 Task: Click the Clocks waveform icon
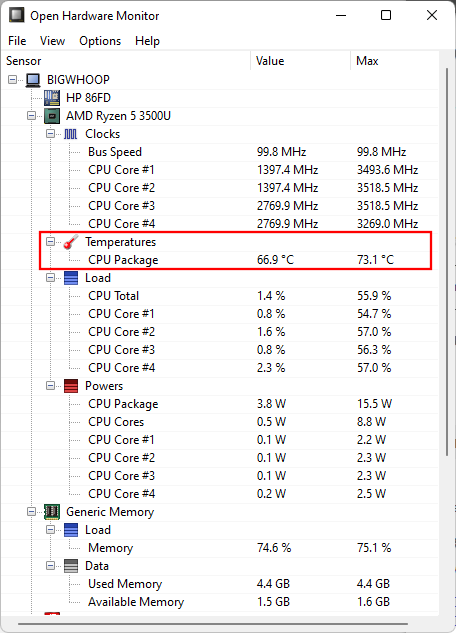click(x=71, y=134)
